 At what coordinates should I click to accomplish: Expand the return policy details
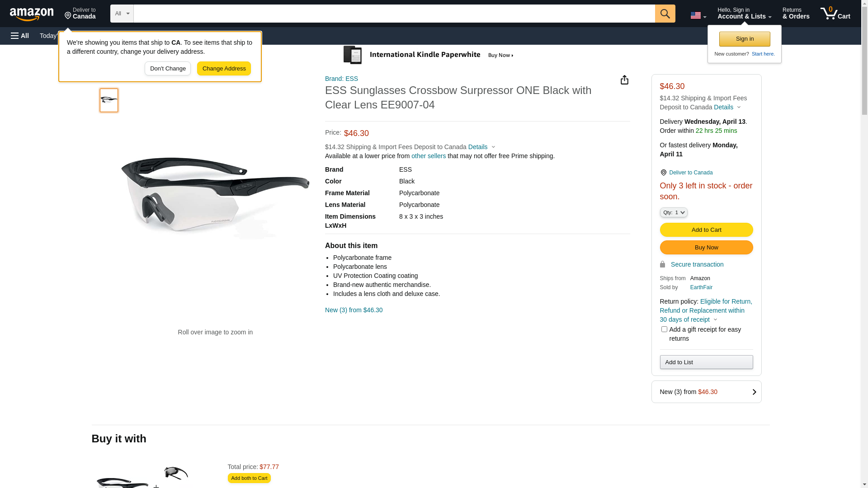click(715, 320)
